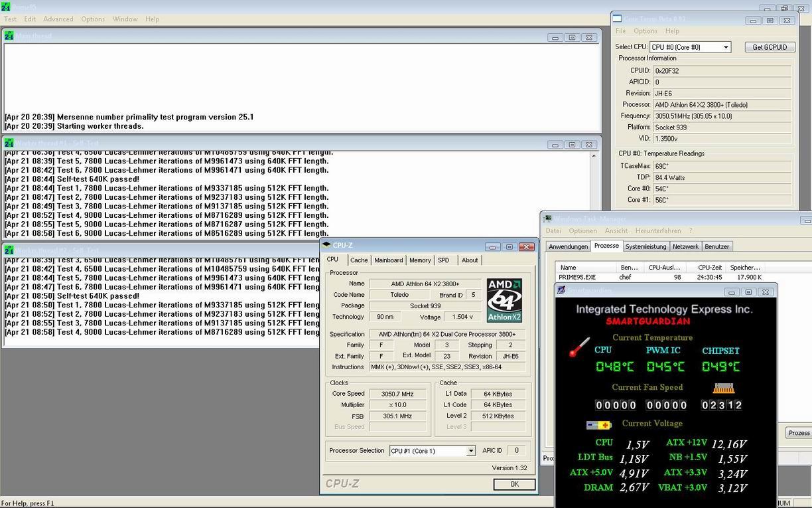
Task: Open the File menu in Core Temp
Action: click(621, 31)
